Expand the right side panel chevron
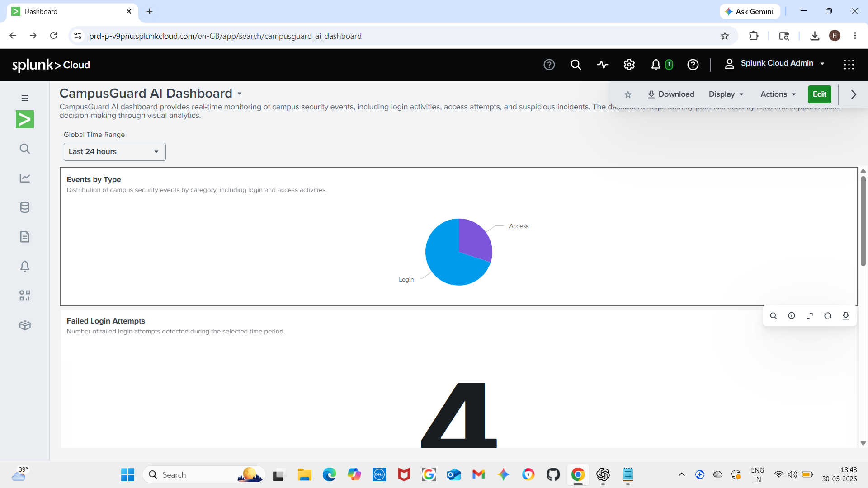 tap(854, 94)
